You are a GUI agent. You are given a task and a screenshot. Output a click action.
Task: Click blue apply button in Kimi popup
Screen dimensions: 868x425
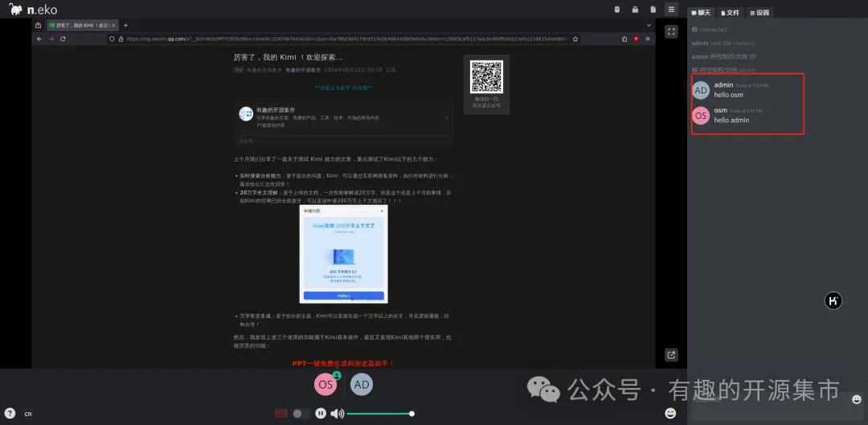[344, 296]
